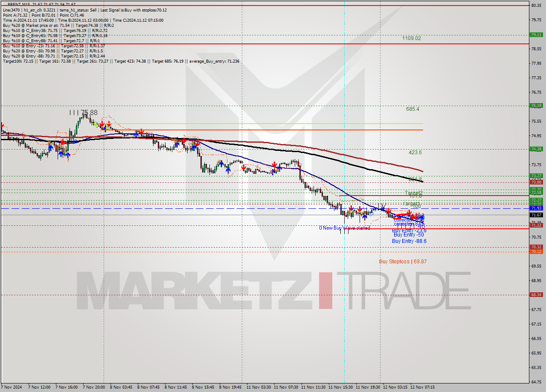Click the 'I I I 75.88' swing high label
Image resolution: width=546 pixels, height=392 pixels.
tap(83, 112)
